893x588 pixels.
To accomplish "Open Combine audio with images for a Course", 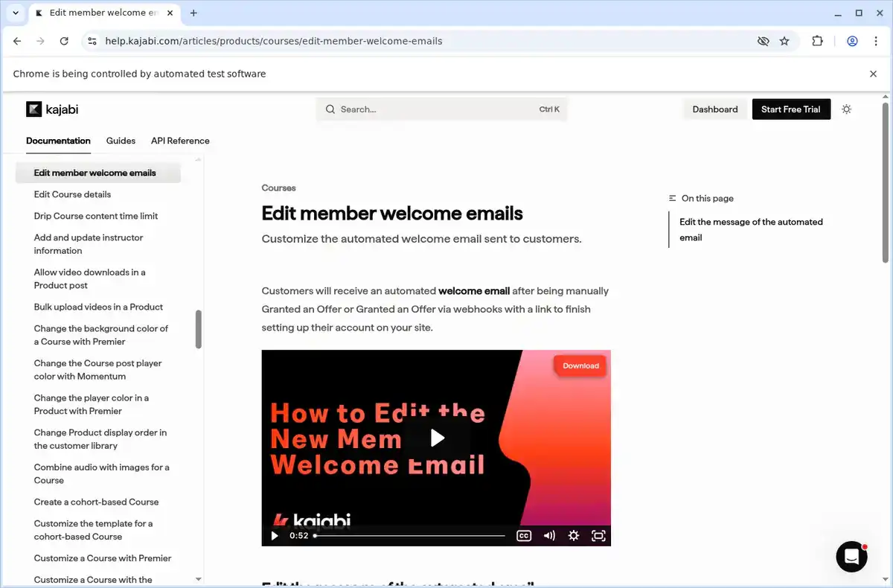I will 101,473.
